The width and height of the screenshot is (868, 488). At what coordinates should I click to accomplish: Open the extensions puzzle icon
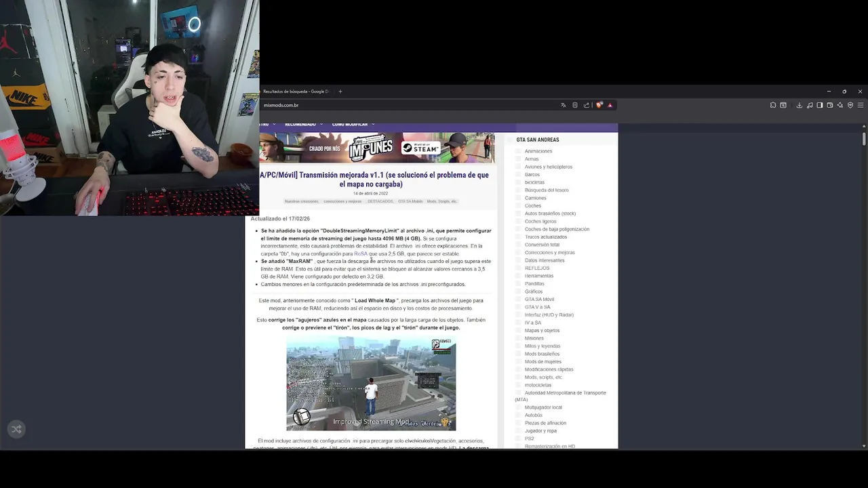(773, 105)
